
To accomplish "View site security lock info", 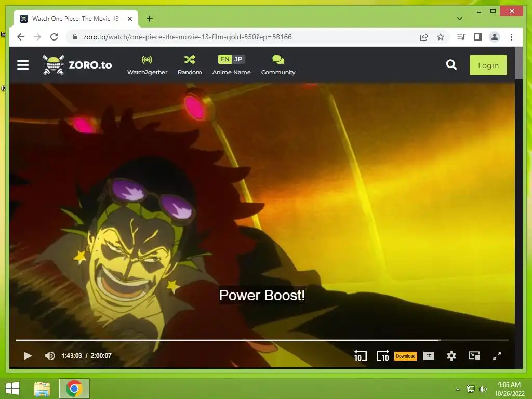I will point(75,37).
